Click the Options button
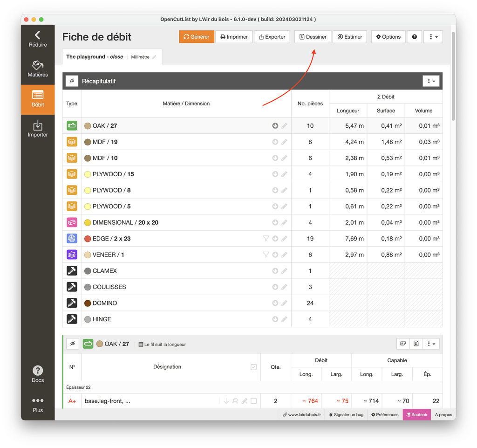 coord(388,37)
